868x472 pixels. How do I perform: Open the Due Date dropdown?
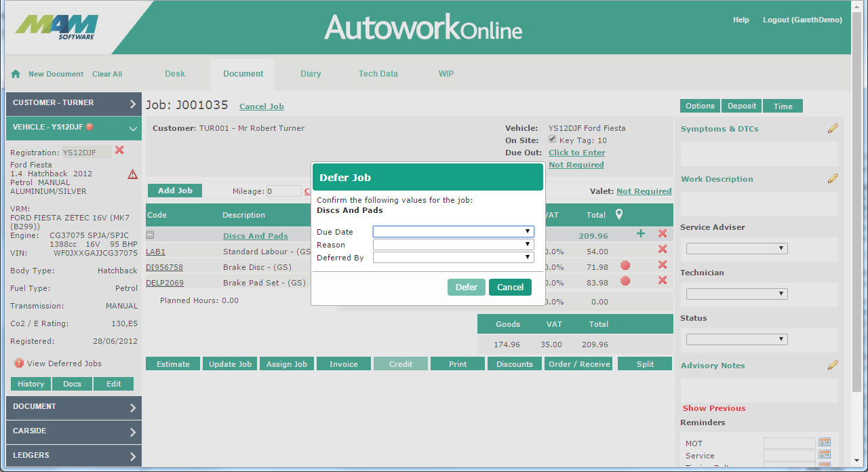pos(453,232)
